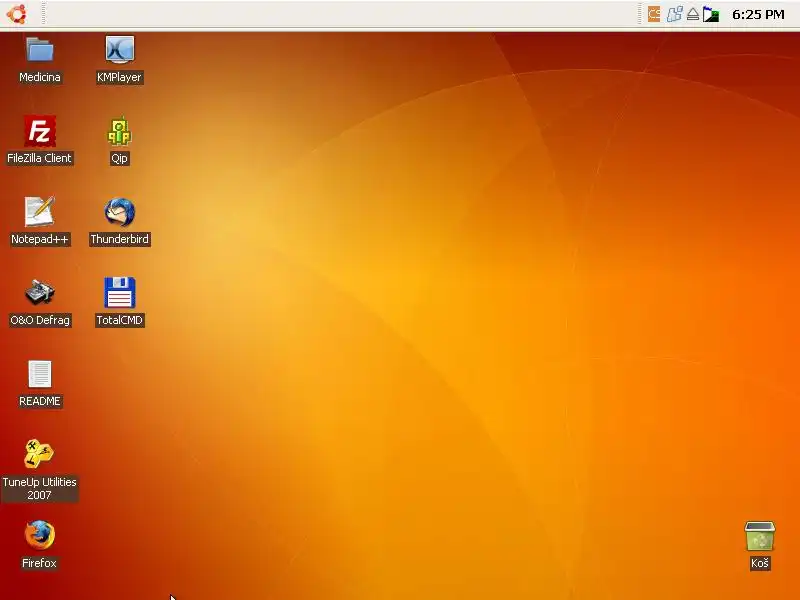Click the eject hardware tray icon
Viewport: 800px width, 600px height.
coord(692,14)
